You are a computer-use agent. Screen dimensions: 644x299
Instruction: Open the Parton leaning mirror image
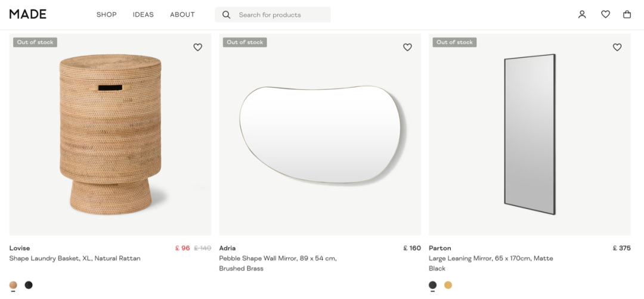tap(530, 135)
